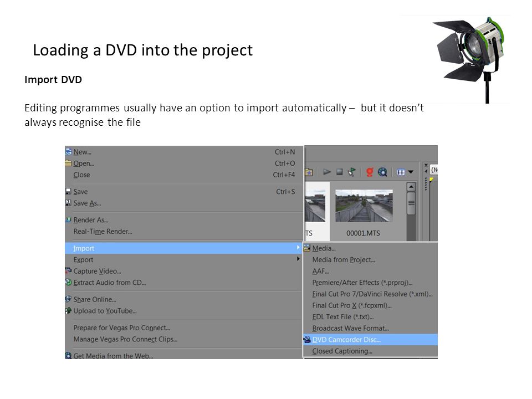532x399 pixels.
Task: Select Prepare for Vegas Pro Connect...
Action: (183, 328)
